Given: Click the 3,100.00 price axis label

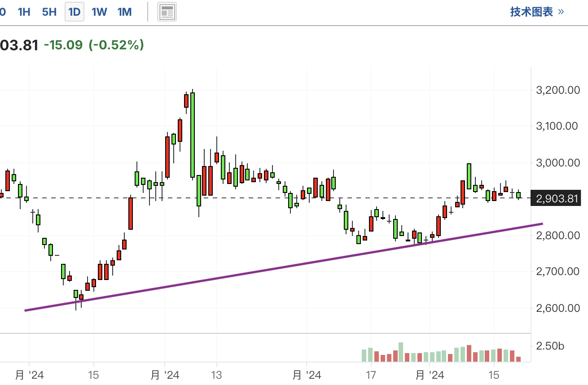Looking at the screenshot, I should [x=557, y=127].
